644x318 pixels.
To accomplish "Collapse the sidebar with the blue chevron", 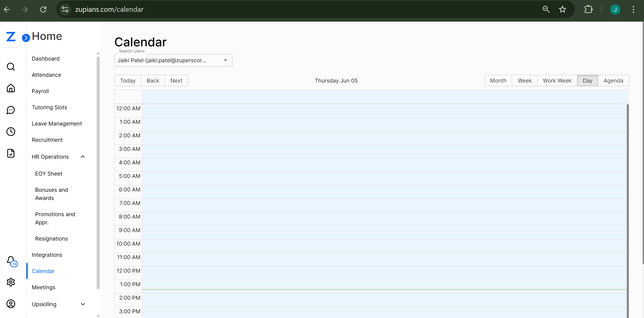I will click(x=26, y=38).
